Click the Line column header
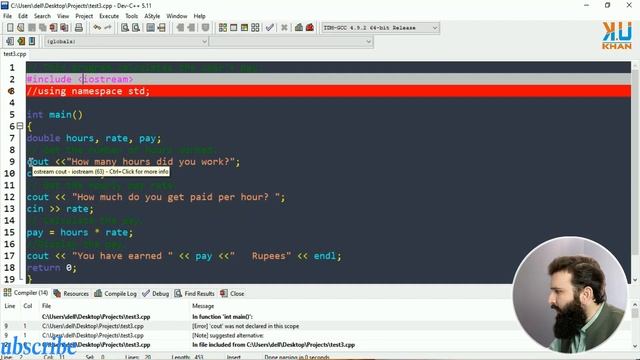The width and height of the screenshot is (640, 360). (10, 306)
